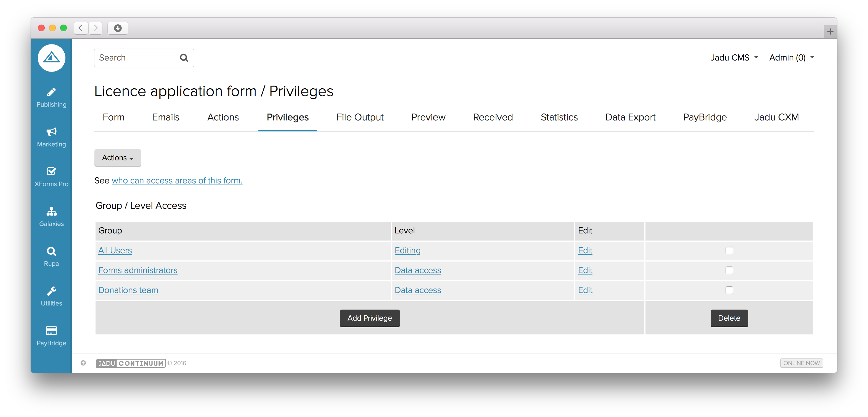This screenshot has width=868, height=417.
Task: Open the XForms Pro section
Action: pyautogui.click(x=51, y=177)
